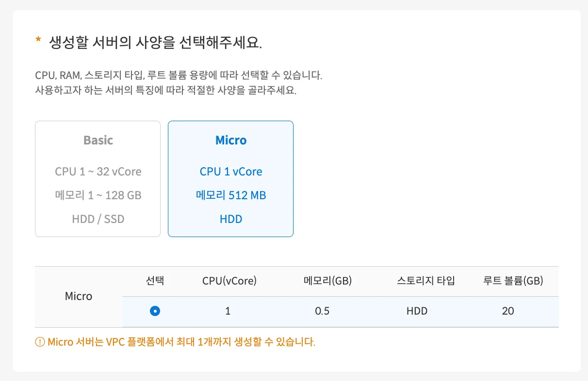Click "메모리 512 MB" in Micro card
588x381 pixels.
click(x=231, y=195)
